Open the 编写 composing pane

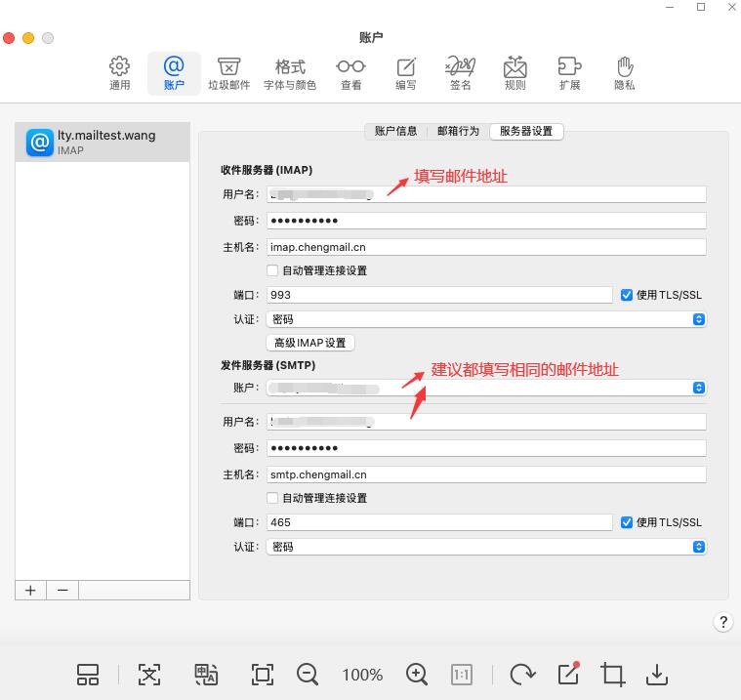coord(406,74)
